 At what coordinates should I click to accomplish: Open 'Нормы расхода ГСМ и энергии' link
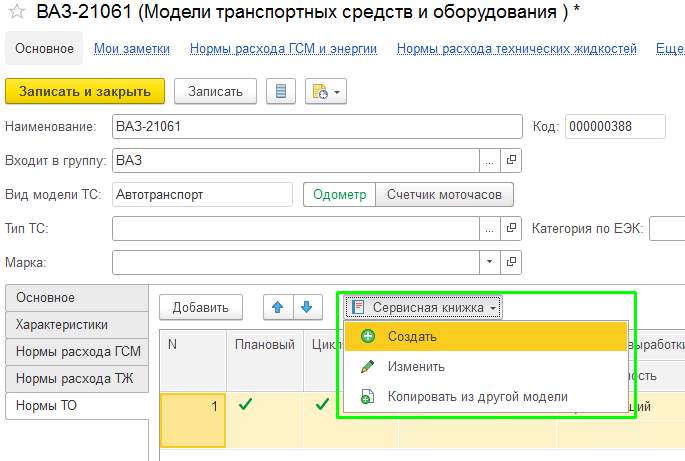283,49
